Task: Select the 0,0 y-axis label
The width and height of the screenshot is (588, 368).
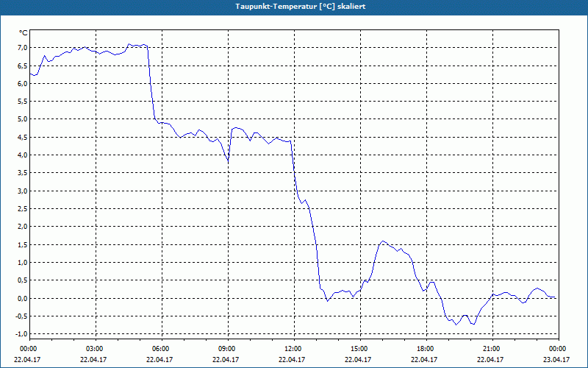Action: click(x=22, y=298)
